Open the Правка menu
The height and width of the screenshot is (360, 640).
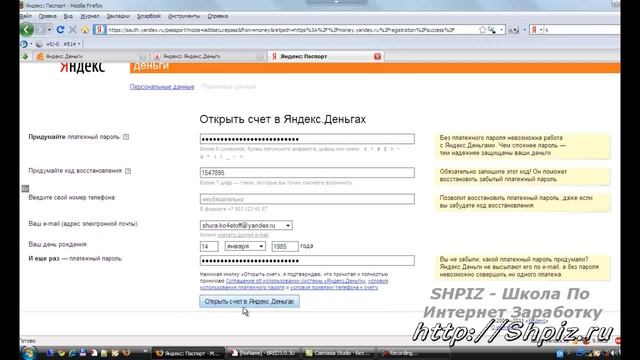click(x=47, y=16)
